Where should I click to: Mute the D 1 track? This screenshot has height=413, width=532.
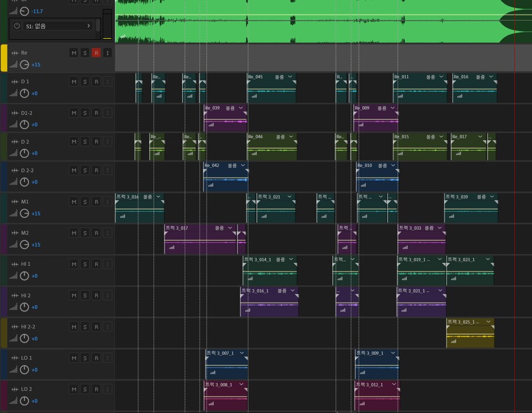click(x=74, y=82)
